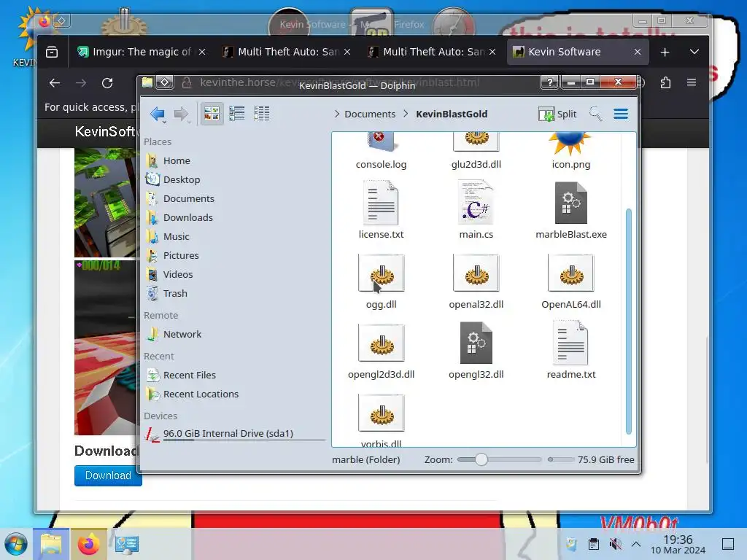Select OpenAL64.dll file icon
The image size is (747, 560).
tap(570, 273)
